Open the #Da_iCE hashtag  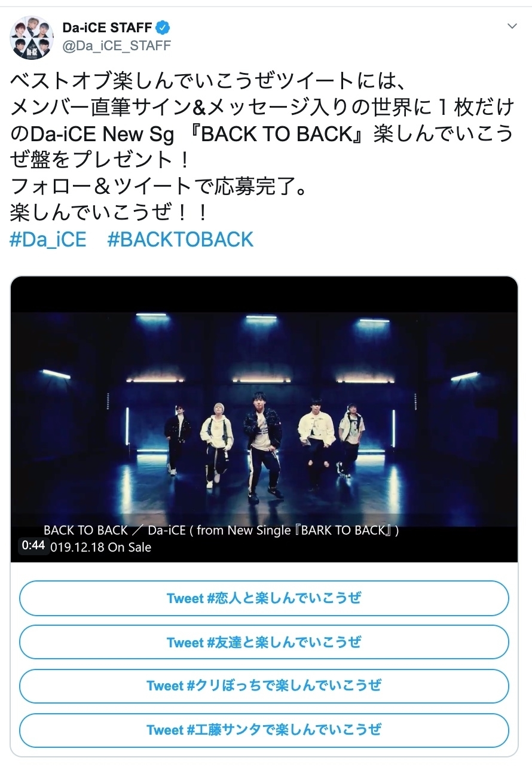(49, 239)
